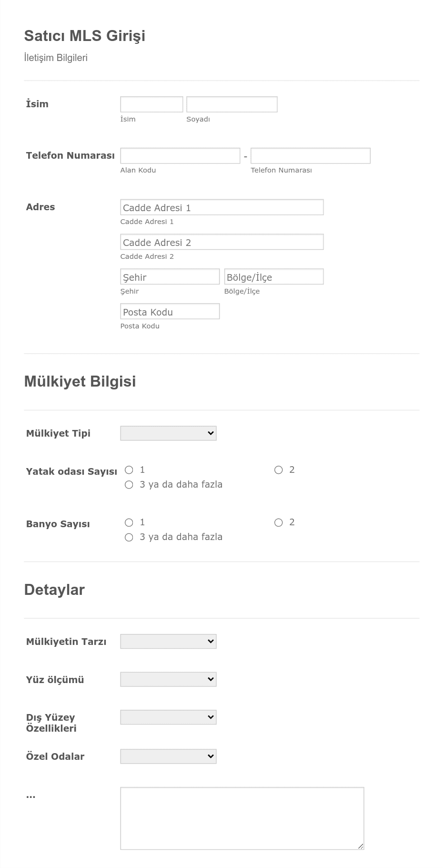Select 2 for Yatak odası Sayısı
This screenshot has height=868, width=443.
point(279,470)
